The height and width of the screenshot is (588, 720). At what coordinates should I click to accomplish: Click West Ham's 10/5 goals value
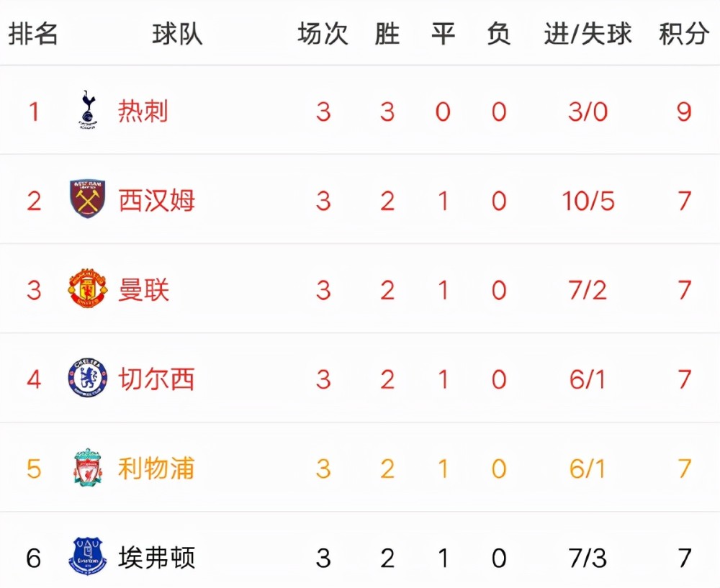[588, 201]
